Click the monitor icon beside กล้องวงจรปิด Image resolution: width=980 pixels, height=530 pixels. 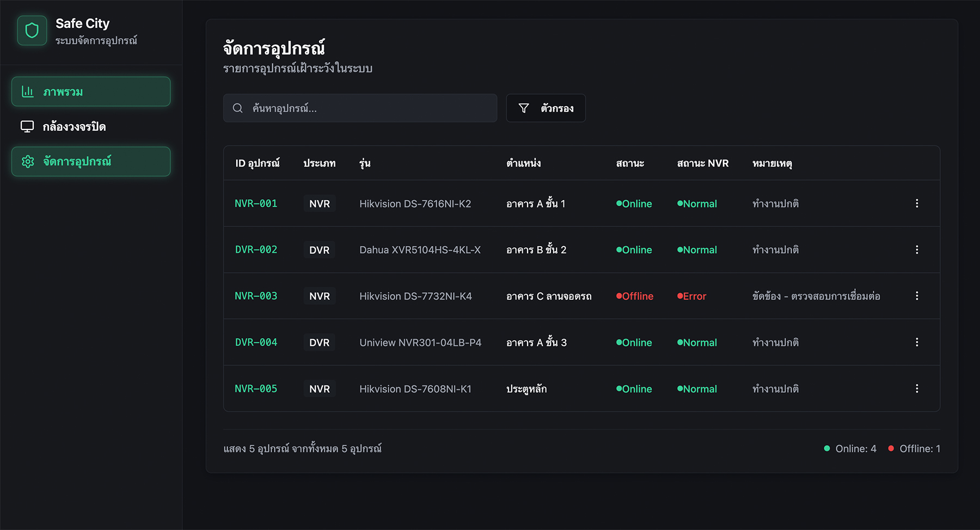pos(27,126)
